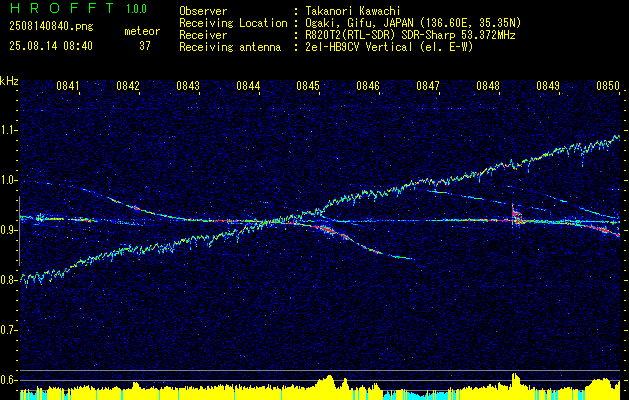Click the Receiving Location line Ogaki, Gifu

411,23
